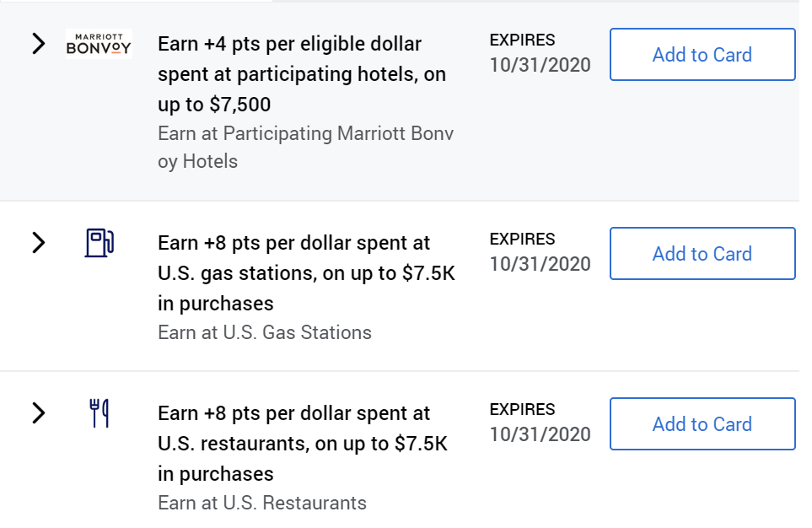Click the EXPIRES heading in the Marriott row
Viewport: 812px width, 528px height.
coord(523,40)
